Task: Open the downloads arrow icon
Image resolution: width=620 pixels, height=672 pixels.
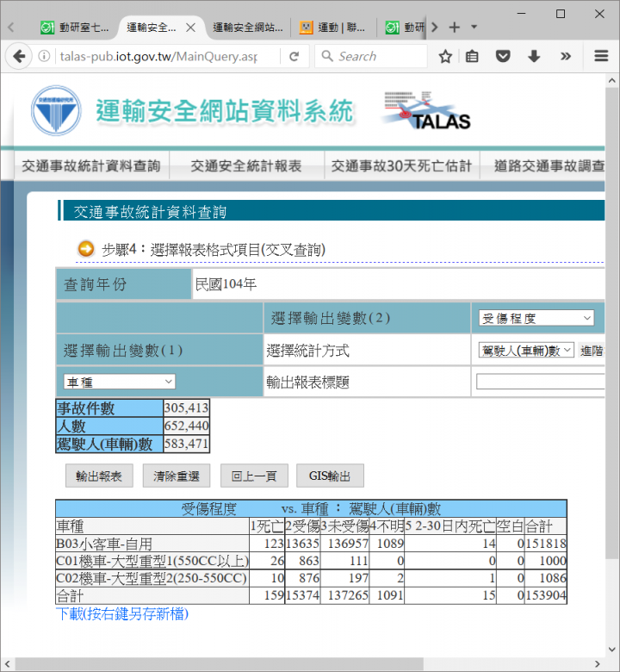Action: tap(534, 56)
